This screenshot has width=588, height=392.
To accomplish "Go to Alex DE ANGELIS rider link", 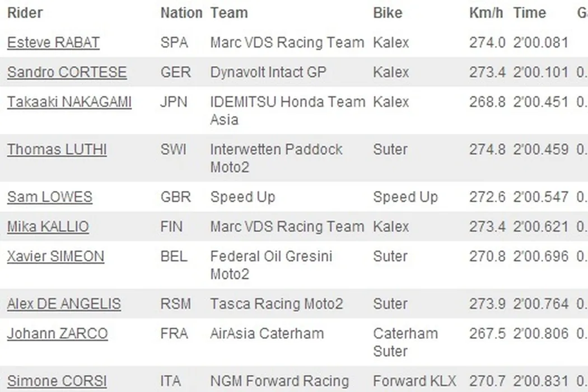I will [63, 305].
